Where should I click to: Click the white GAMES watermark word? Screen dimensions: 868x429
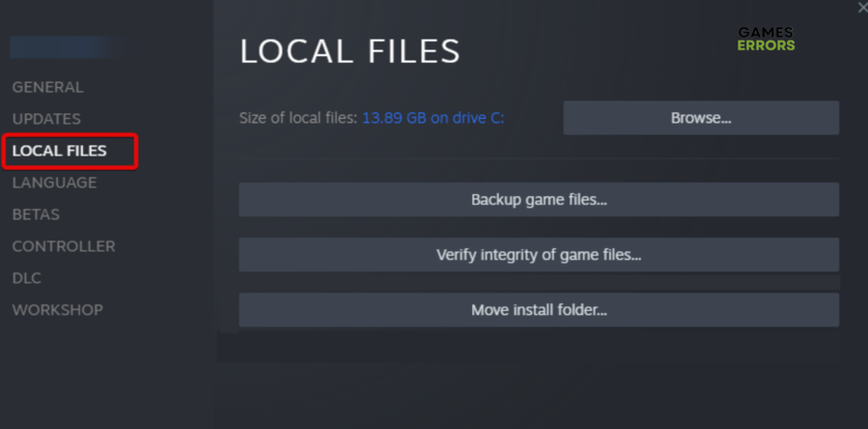pos(767,32)
